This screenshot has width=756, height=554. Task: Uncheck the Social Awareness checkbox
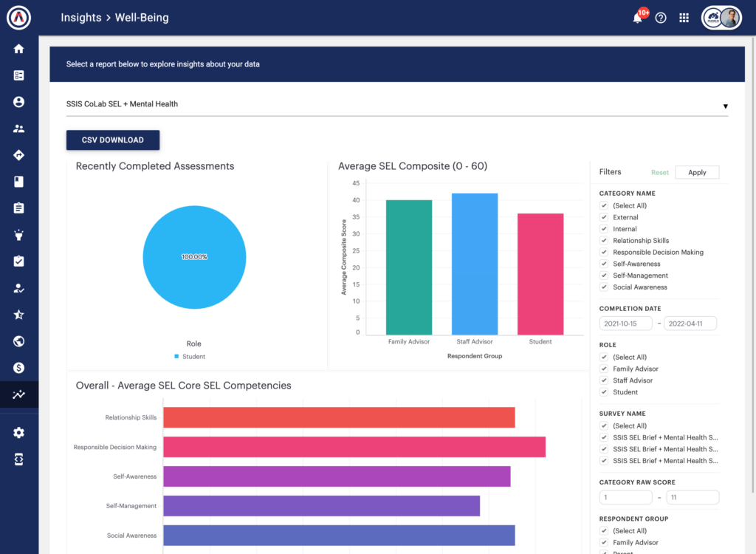pyautogui.click(x=604, y=287)
